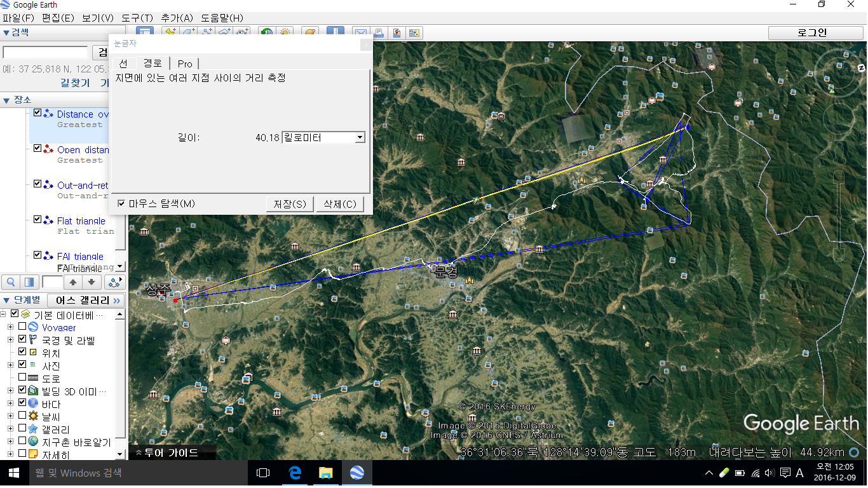Collapse the 장소 panel triangle
This screenshot has height=488, width=868.
point(6,100)
